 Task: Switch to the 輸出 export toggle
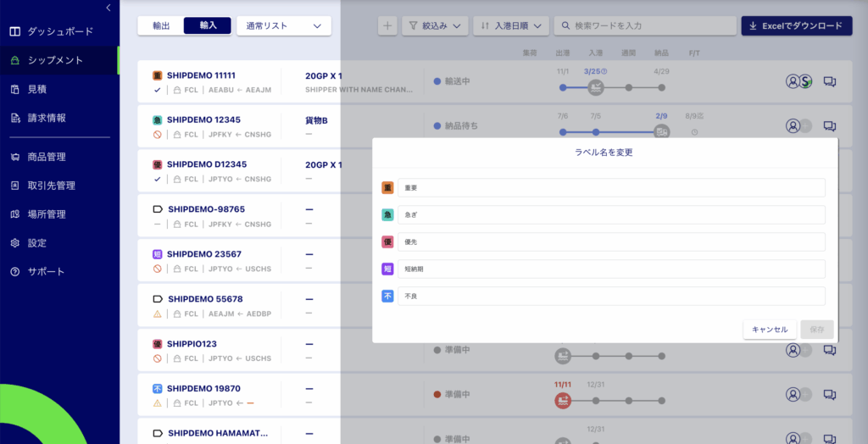161,26
